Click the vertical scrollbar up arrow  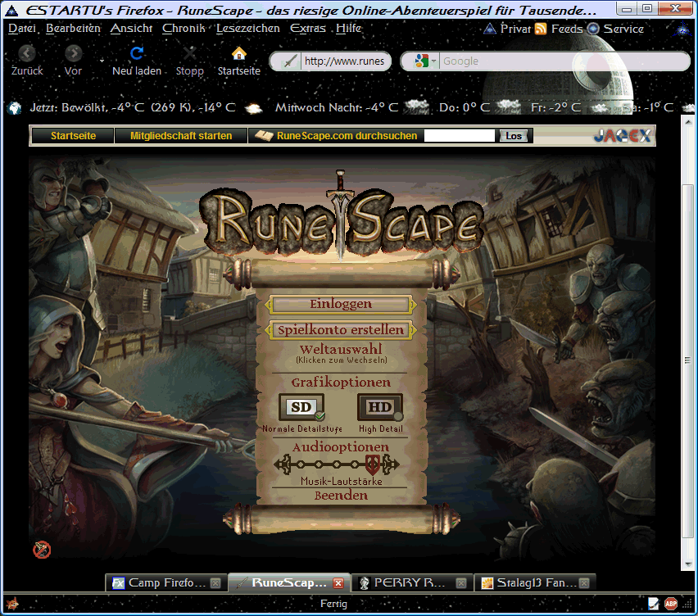coord(688,121)
